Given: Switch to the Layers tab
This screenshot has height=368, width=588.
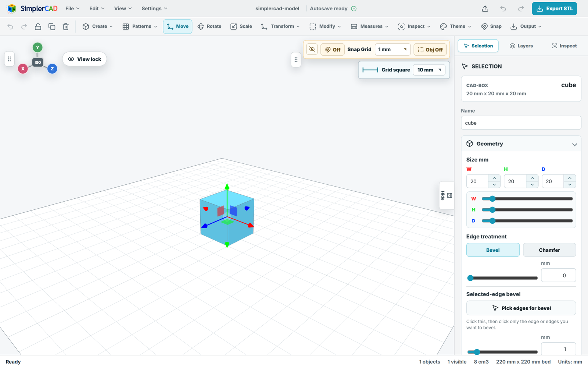Looking at the screenshot, I should 521,46.
